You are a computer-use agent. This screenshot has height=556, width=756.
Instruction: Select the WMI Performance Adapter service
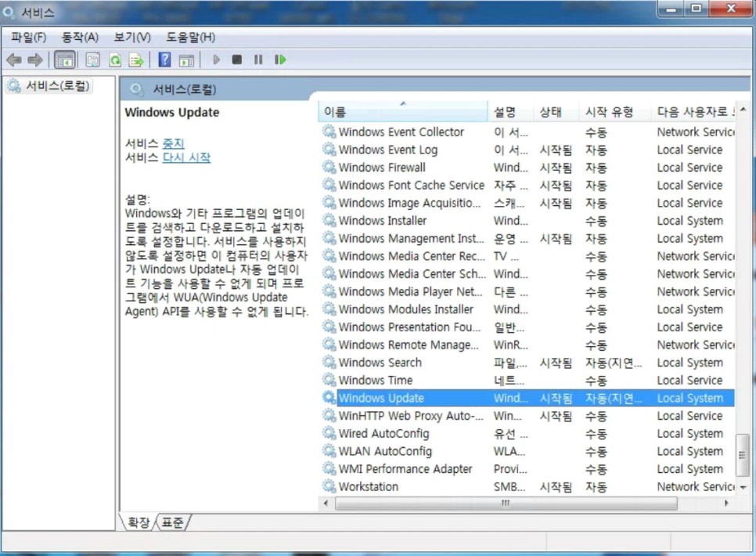pyautogui.click(x=405, y=468)
